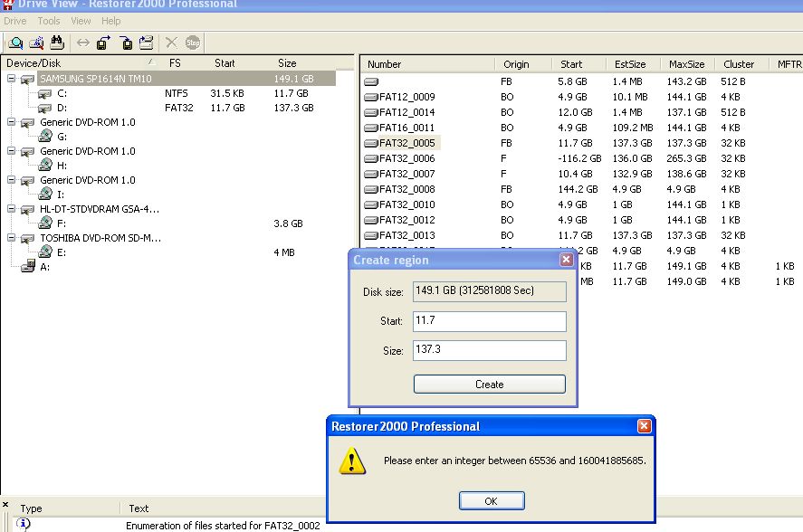This screenshot has height=532, width=803.
Task: Click the Size input field in Create region
Action: (x=490, y=350)
